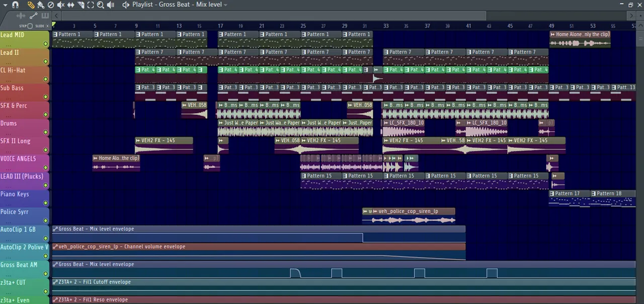Viewport: 644px width, 304px height.
Task: Open clip menu of Pattern 17 clip
Action: pos(552,193)
